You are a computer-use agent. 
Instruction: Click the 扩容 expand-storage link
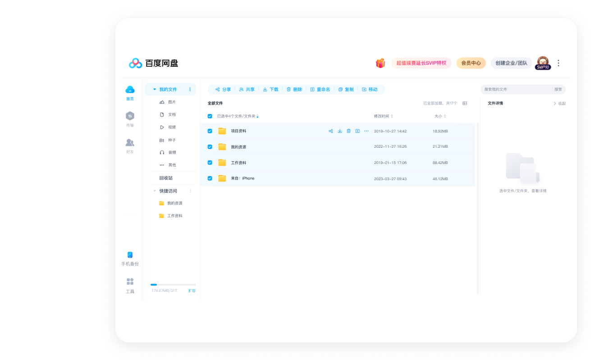click(x=192, y=291)
